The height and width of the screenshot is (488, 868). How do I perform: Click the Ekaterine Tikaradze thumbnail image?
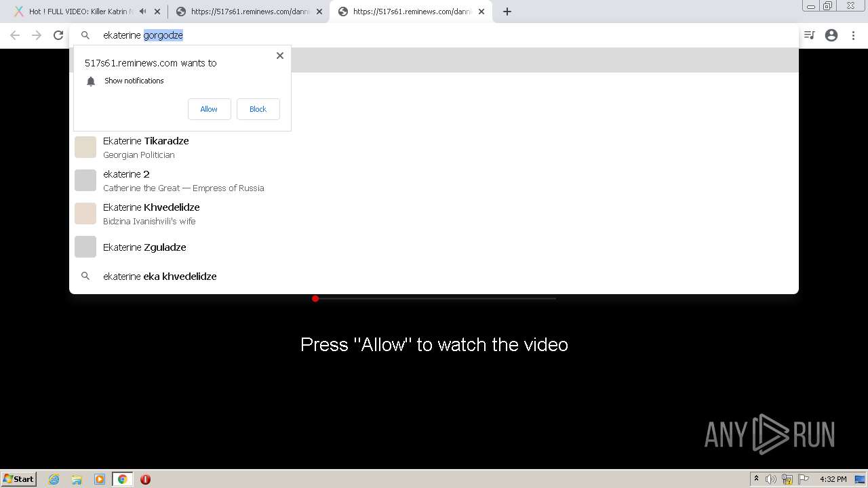pos(85,147)
